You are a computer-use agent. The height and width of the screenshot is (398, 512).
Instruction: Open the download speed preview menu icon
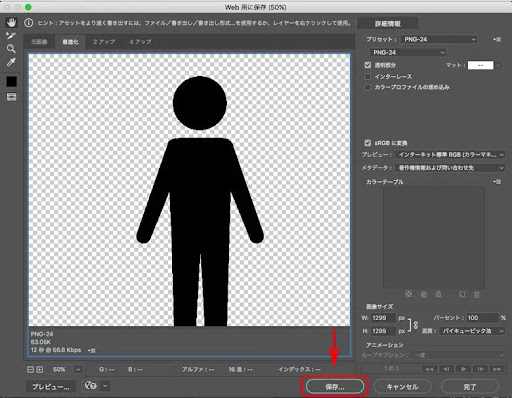pyautogui.click(x=91, y=350)
